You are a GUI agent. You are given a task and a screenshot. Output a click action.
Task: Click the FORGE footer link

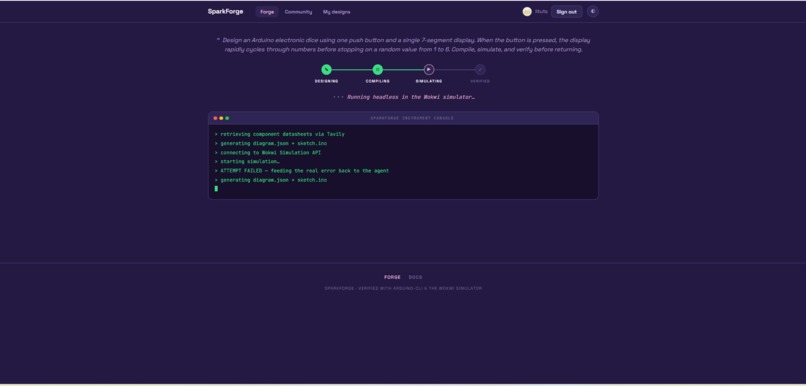pos(392,277)
